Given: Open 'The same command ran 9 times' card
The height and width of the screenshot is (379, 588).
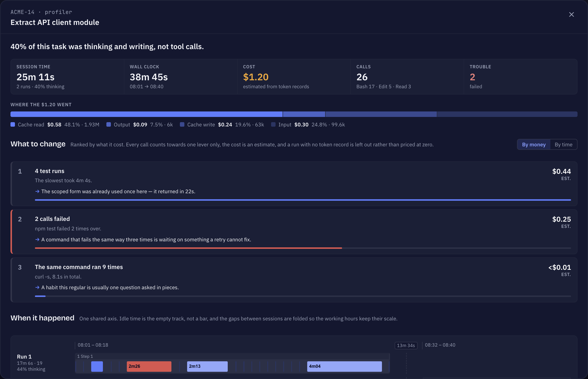Looking at the screenshot, I should pos(294,280).
